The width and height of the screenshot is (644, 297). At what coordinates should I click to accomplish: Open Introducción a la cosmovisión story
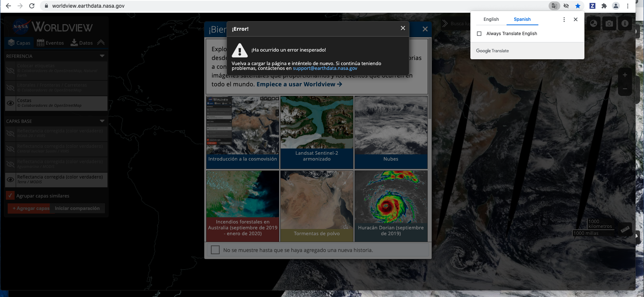[x=243, y=132]
